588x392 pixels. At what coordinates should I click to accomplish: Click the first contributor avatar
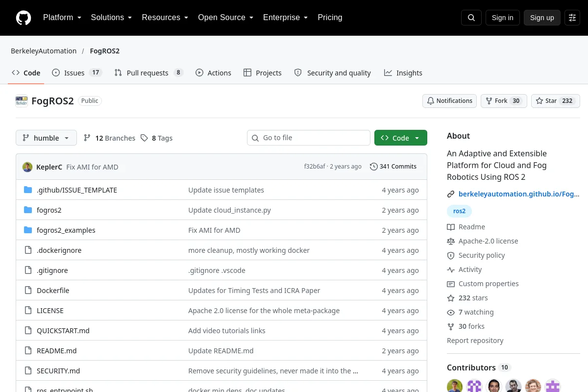click(x=455, y=386)
